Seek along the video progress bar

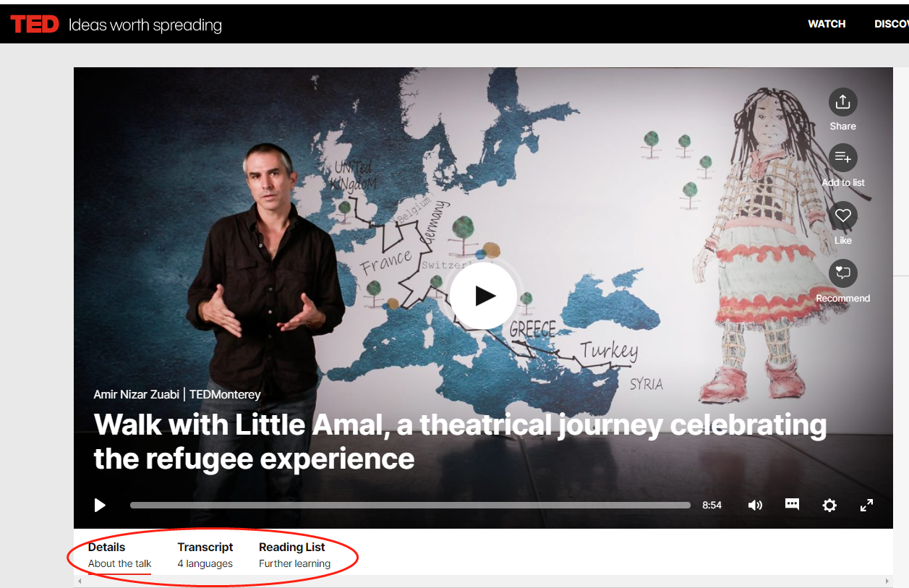[410, 506]
